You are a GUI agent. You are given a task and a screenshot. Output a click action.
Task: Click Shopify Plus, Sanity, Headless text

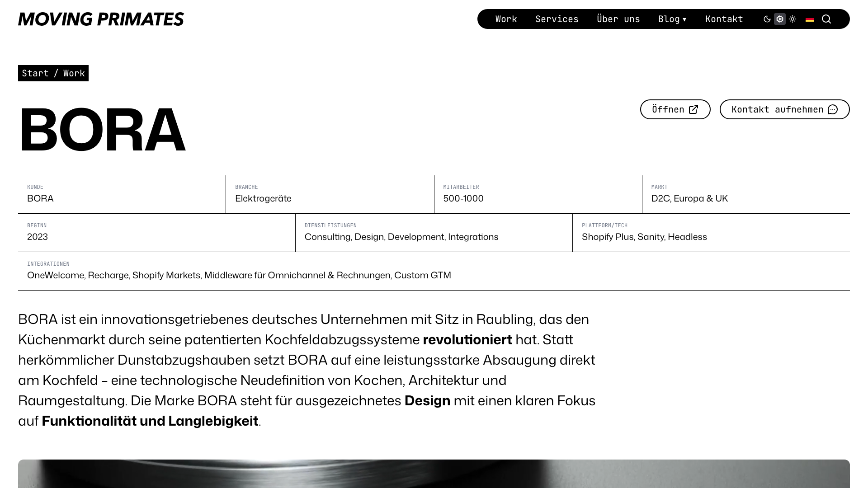(644, 237)
